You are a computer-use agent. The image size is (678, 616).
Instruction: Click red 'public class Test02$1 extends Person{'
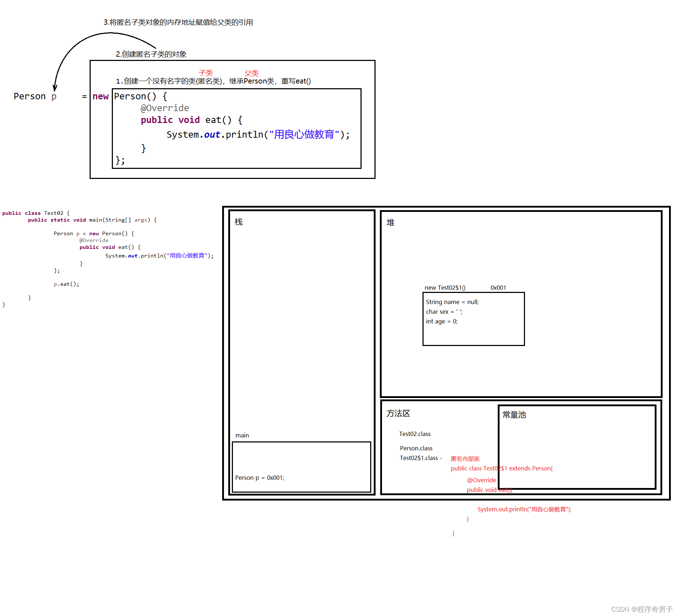(502, 468)
